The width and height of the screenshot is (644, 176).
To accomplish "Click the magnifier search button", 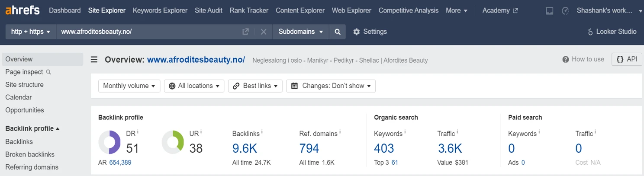I will coord(338,32).
